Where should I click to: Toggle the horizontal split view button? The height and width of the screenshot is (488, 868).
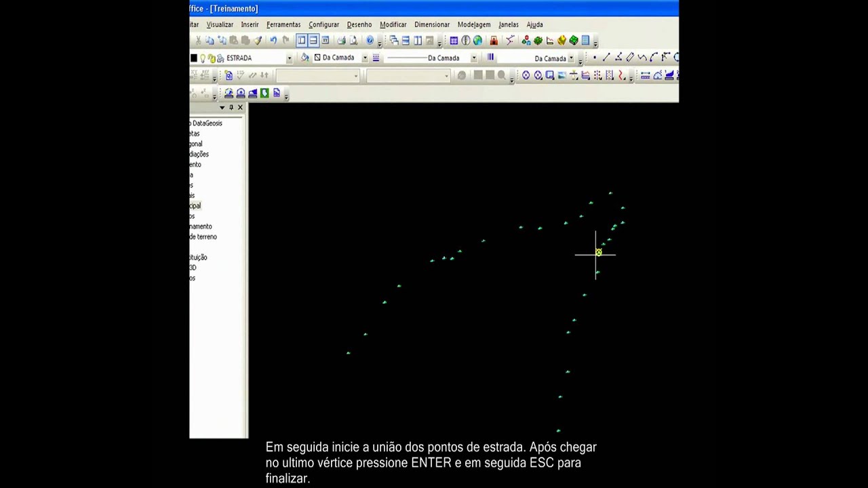313,40
